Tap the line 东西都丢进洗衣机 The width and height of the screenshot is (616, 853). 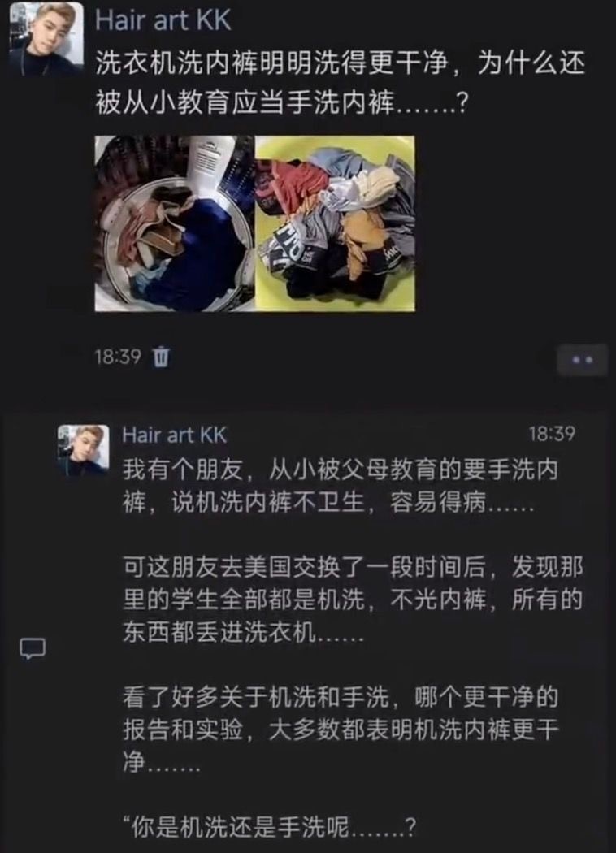[x=243, y=633]
